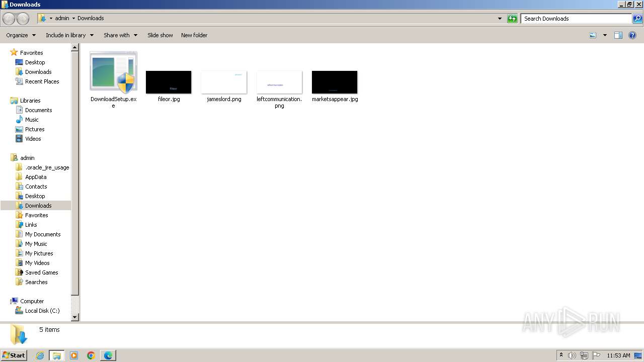This screenshot has width=644, height=362.
Task: Click the Downloads breadcrumb in the address bar
Action: (91, 19)
